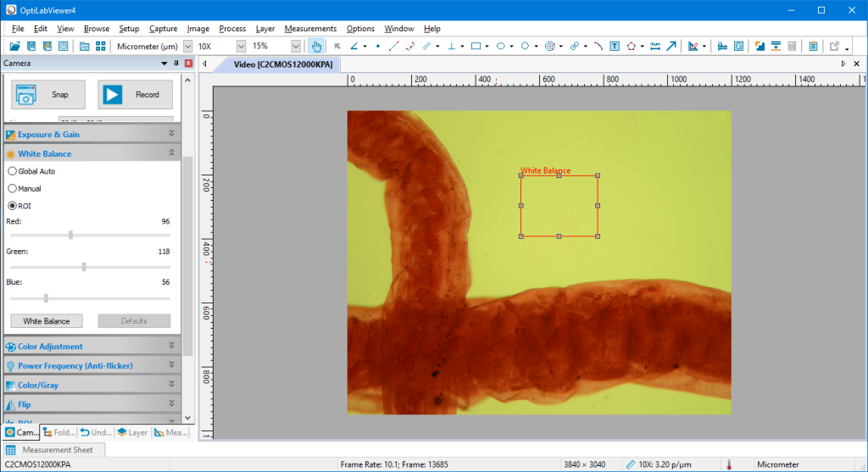Click the Red slider handle
Viewport: 868px width, 472px height.
point(70,236)
